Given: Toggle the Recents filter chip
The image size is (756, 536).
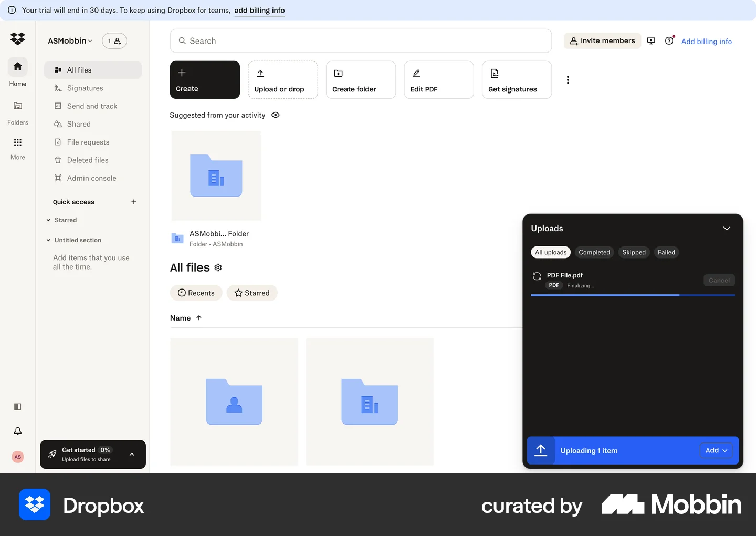Looking at the screenshot, I should pos(196,293).
